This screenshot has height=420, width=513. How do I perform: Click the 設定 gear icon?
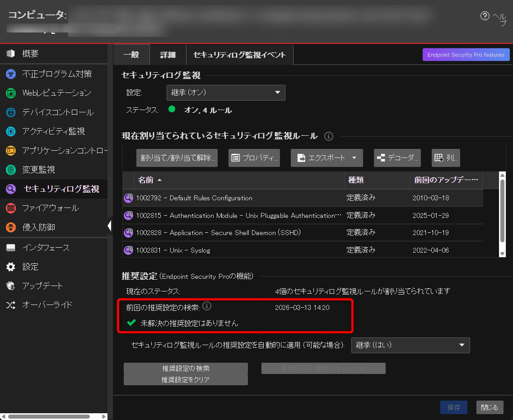tap(11, 267)
